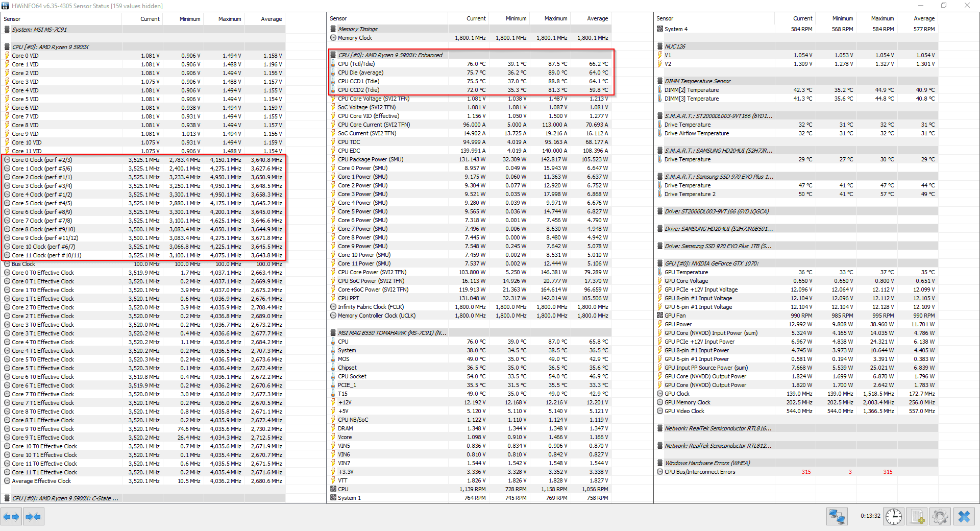The width and height of the screenshot is (980, 531).
Task: Open sensor settings via the gear icon
Action: coord(940,517)
